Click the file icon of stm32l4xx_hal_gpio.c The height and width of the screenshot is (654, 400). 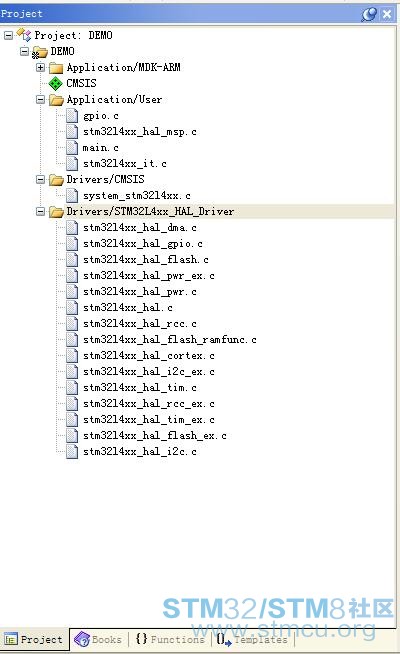click(72, 244)
